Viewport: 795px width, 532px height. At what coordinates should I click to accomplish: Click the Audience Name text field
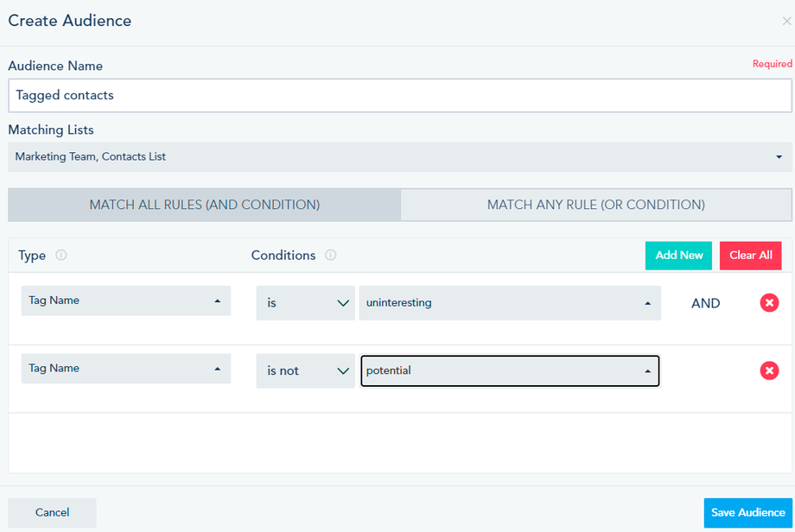coord(399,96)
